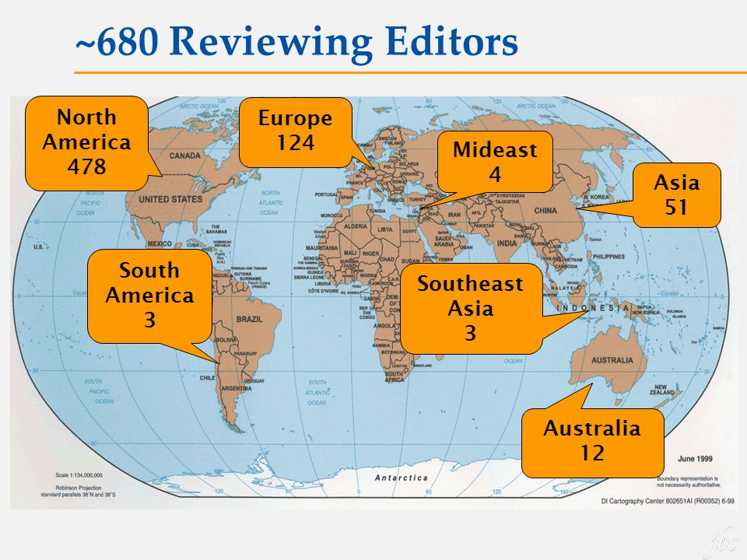Click the IRAN country label
The height and width of the screenshot is (560, 747).
coord(454,215)
